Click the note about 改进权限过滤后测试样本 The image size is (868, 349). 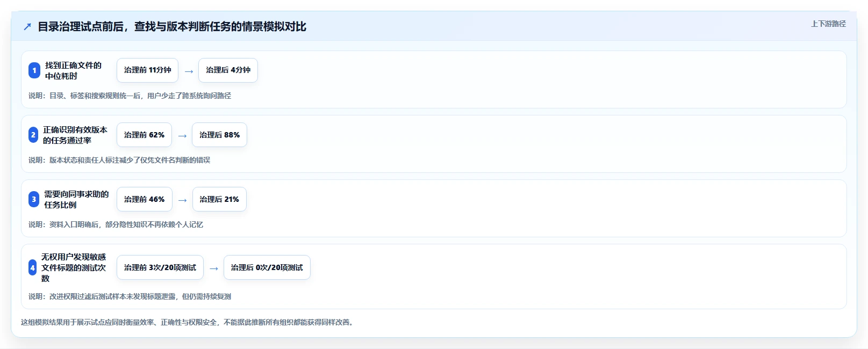(130, 296)
